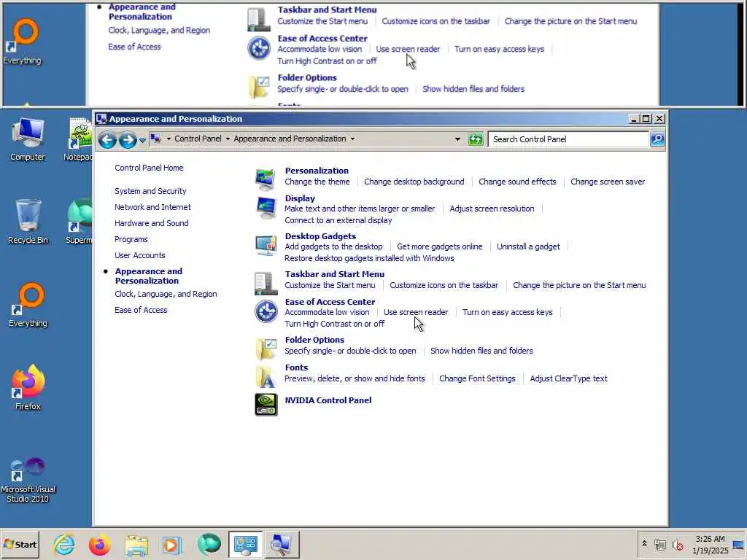747x560 pixels.
Task: Open the Recycle Bin desktop icon
Action: 28,222
